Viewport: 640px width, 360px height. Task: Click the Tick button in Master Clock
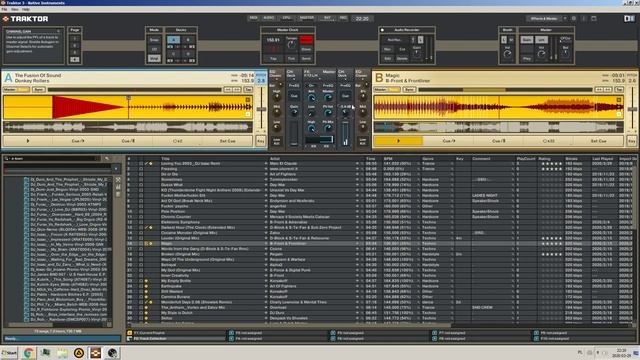tap(291, 59)
